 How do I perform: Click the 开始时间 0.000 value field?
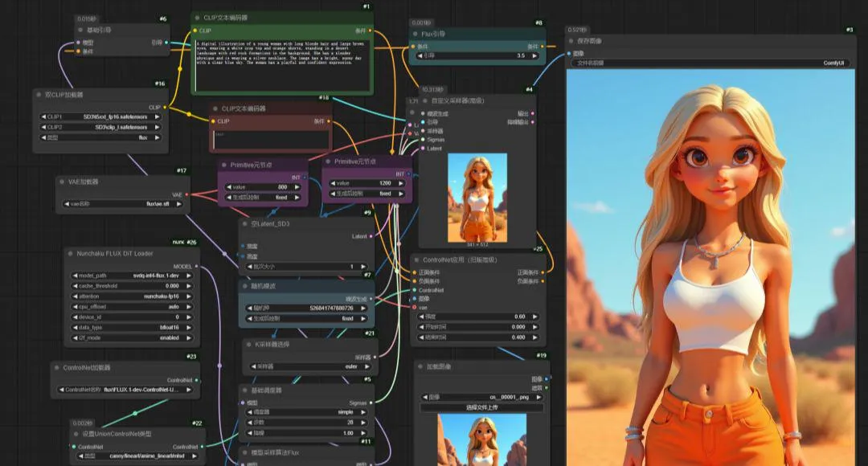(478, 326)
